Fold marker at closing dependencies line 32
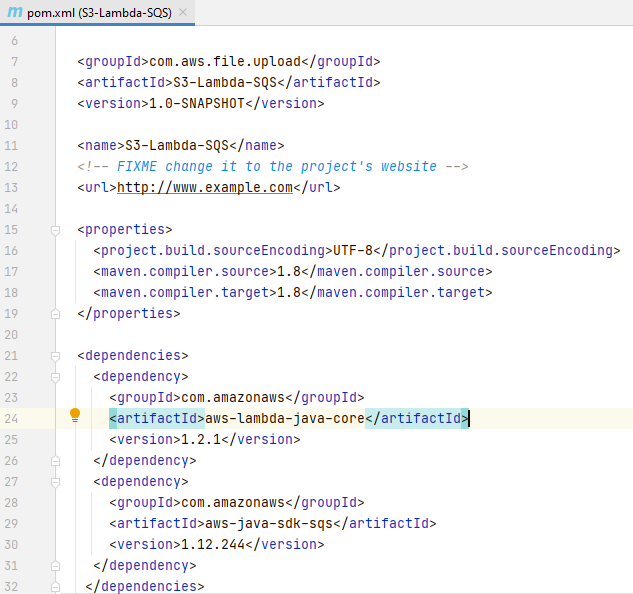The image size is (633, 594). 56,587
